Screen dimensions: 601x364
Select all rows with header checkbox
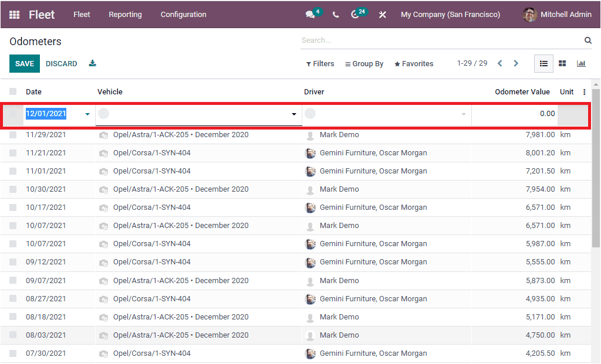[13, 91]
